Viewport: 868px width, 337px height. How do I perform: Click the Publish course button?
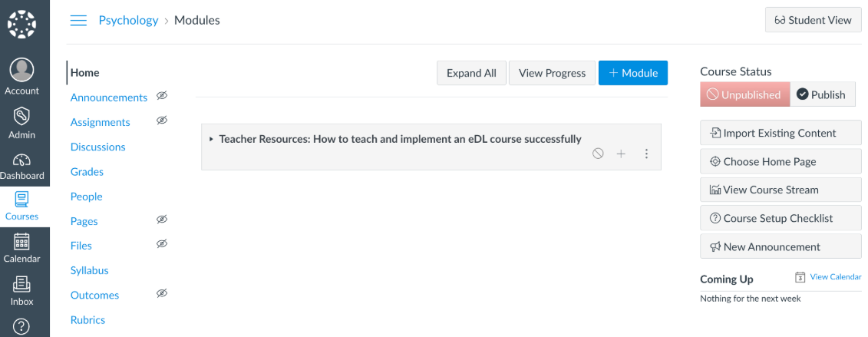823,94
